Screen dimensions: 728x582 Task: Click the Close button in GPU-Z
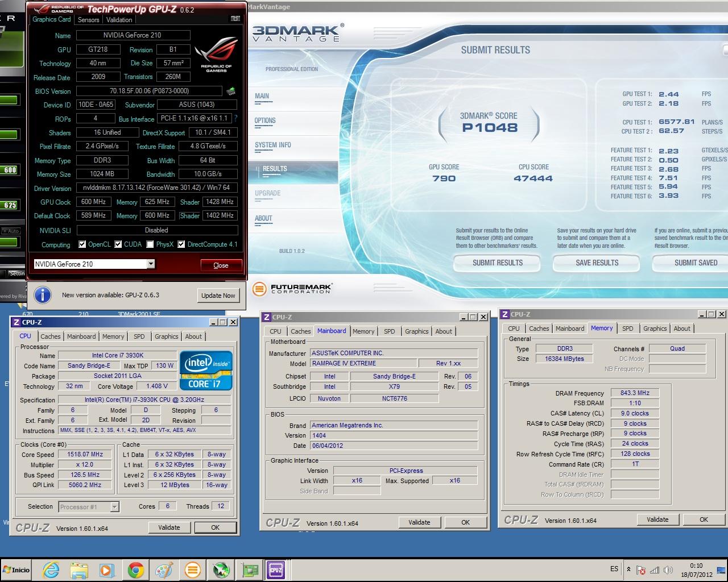(x=221, y=265)
